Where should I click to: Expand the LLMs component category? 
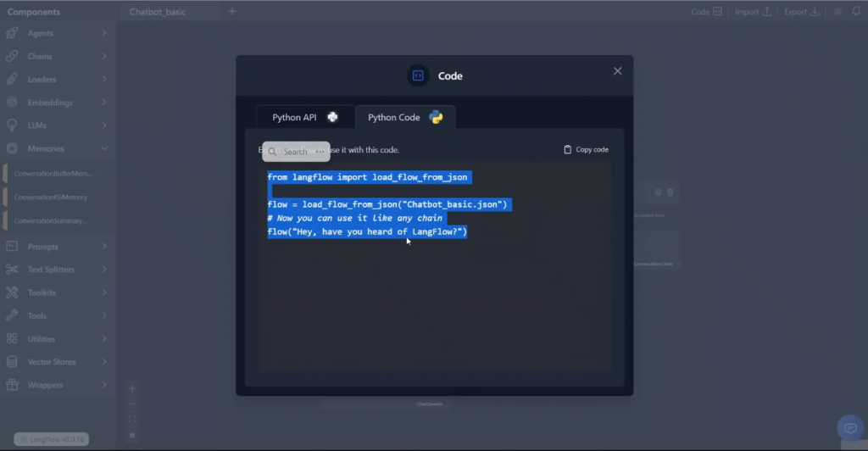point(57,125)
